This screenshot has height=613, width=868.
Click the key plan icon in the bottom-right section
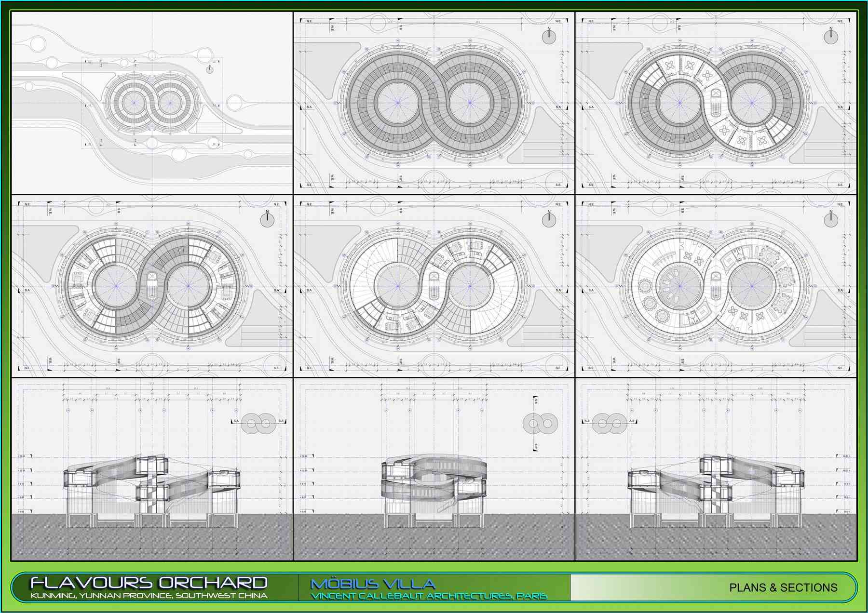[610, 423]
